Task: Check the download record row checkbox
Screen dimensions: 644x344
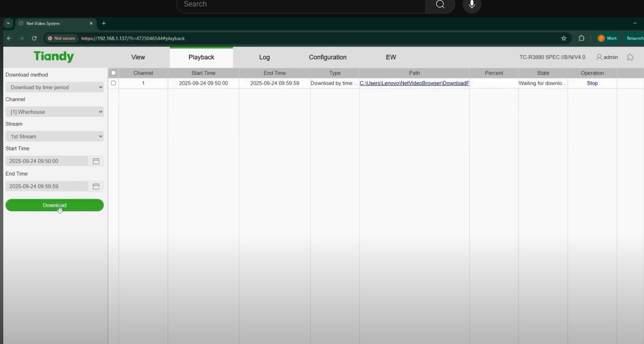Action: coord(113,83)
